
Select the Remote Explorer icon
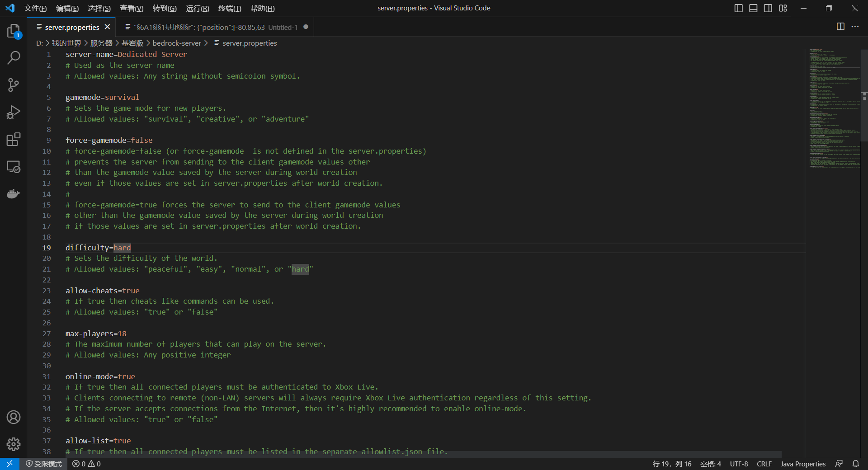point(14,167)
